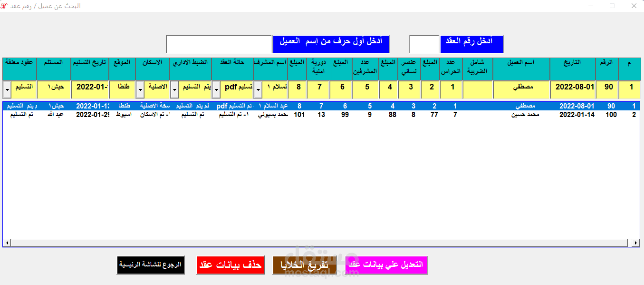
Task: Click the value 77 in the second list row
Action: point(434,114)
